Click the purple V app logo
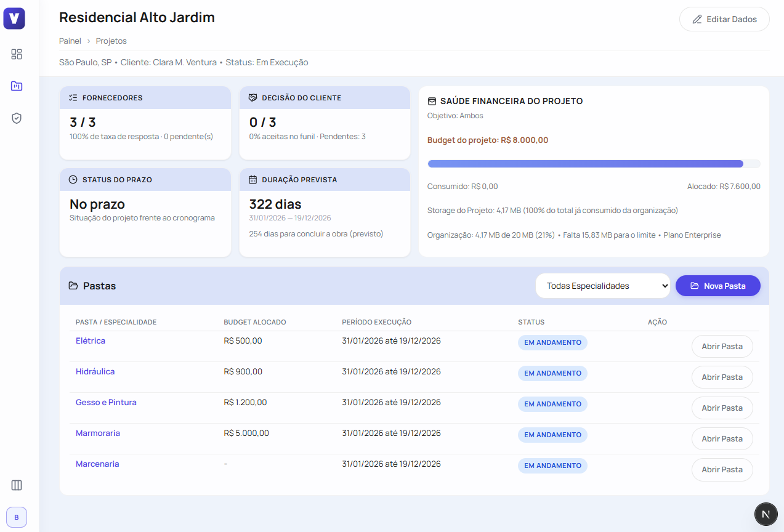 [14, 18]
